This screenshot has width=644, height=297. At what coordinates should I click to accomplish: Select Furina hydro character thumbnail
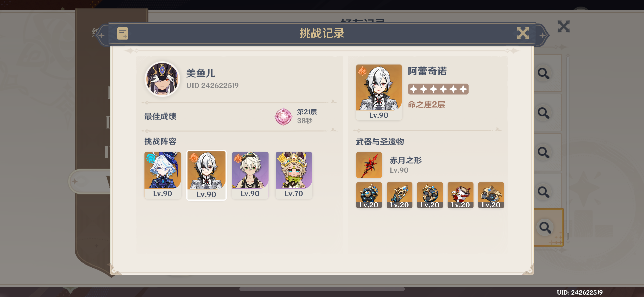[x=163, y=175]
